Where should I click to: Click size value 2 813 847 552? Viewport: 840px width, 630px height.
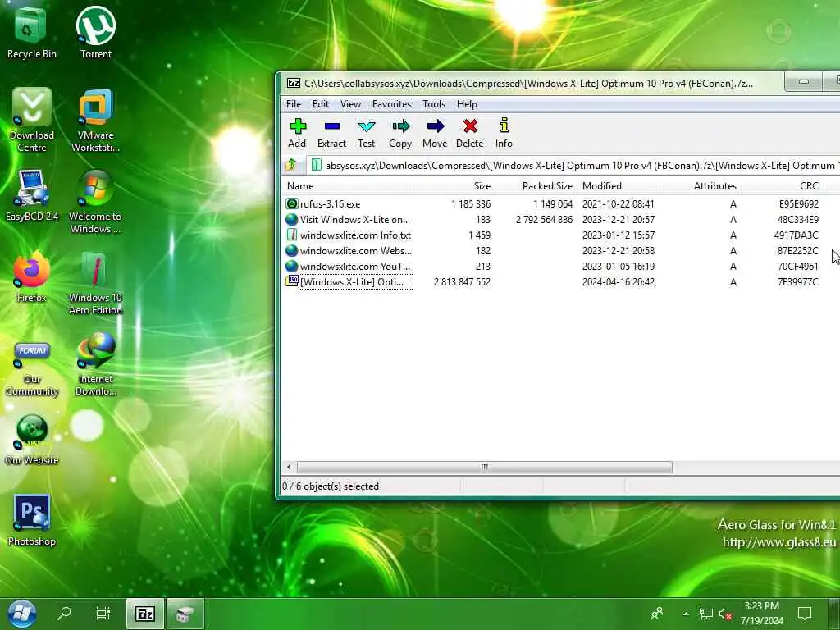(462, 282)
